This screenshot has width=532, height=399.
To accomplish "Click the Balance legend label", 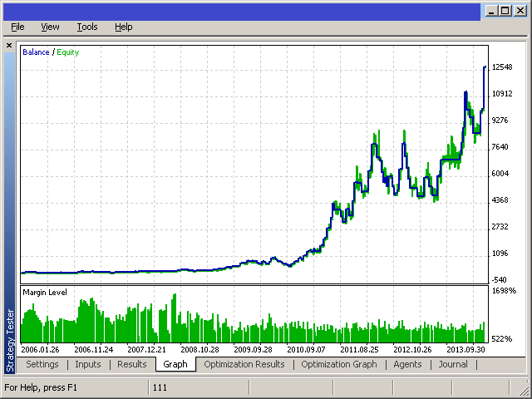I will [x=36, y=52].
